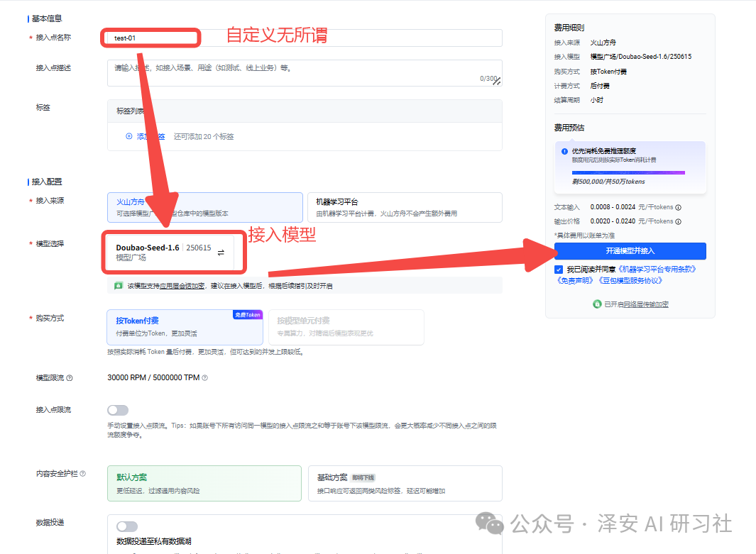Click the 按Token付费 value in fee details
The image size is (756, 554).
(x=608, y=72)
